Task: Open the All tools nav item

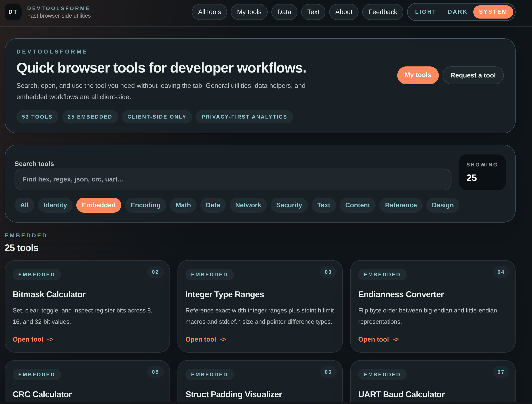Action: (209, 12)
